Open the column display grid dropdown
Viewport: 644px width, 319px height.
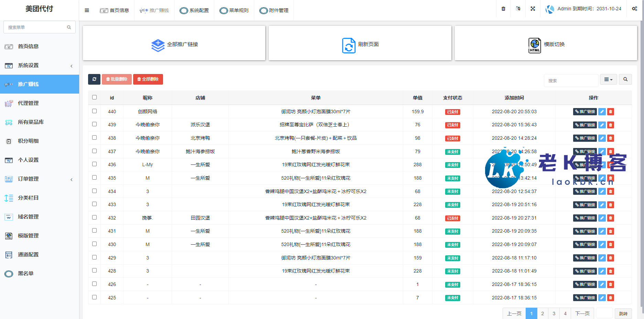[608, 79]
